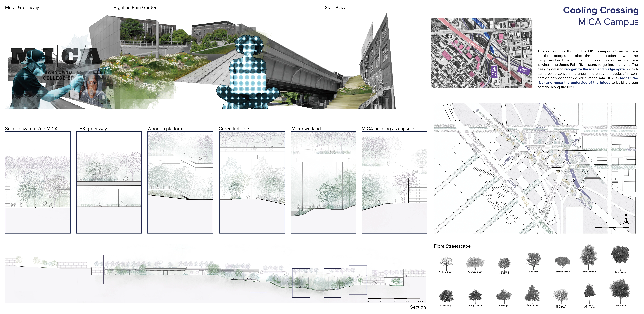Click the 200 ft section scale bar
This screenshot has width=644, height=314.
tap(394, 298)
